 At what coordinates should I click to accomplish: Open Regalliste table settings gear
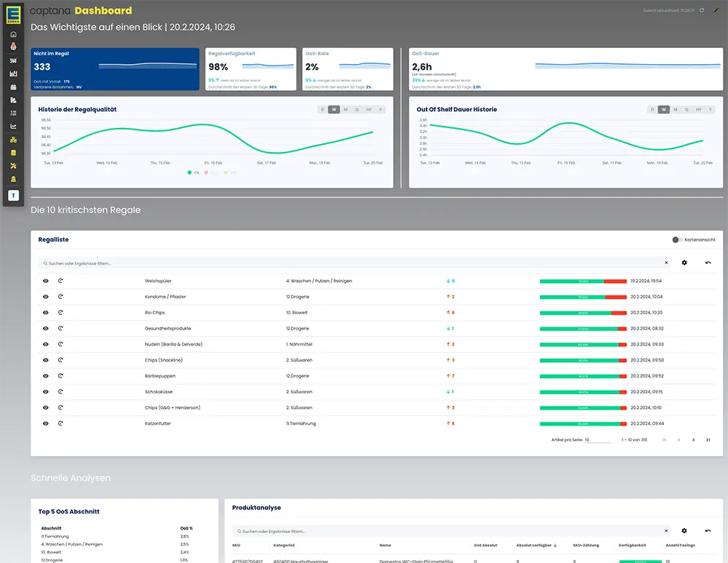pos(684,263)
